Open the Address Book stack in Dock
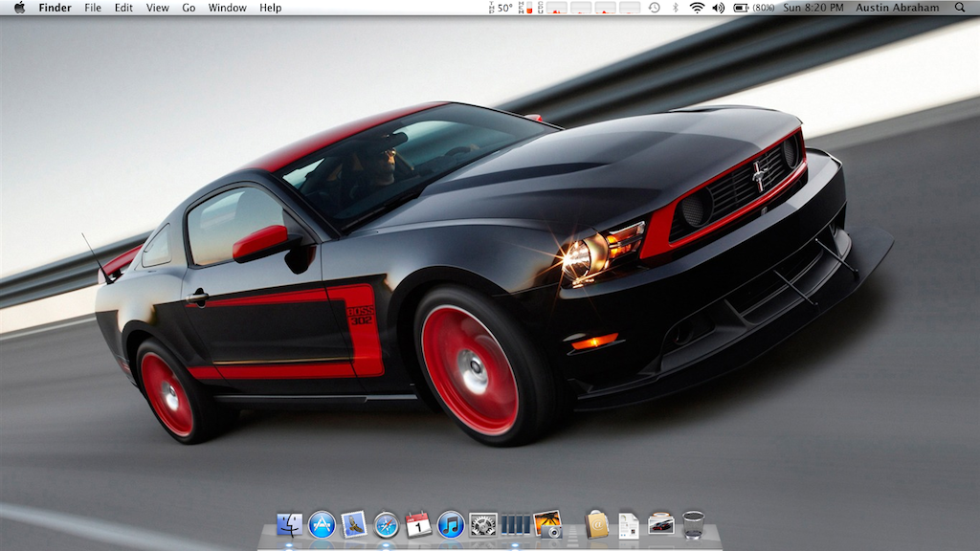Viewport: 980px width, 551px height. pyautogui.click(x=597, y=525)
